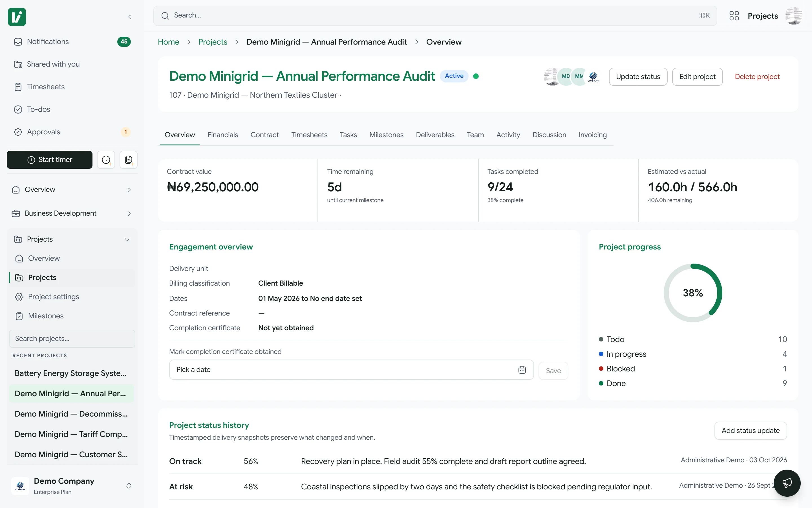Click the green app logo icon
The height and width of the screenshot is (508, 812).
17,17
